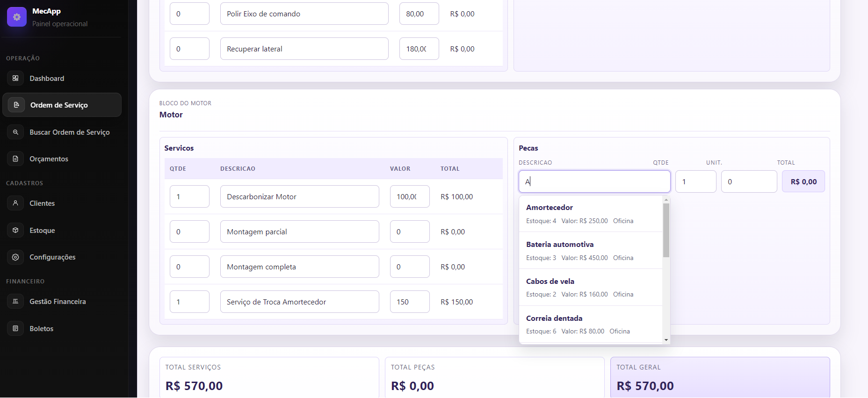Click the Estoque box icon
The width and height of the screenshot is (868, 398).
coord(15,230)
